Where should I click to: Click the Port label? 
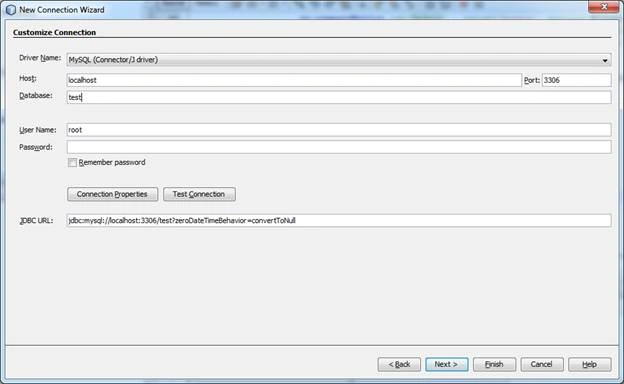click(x=532, y=80)
